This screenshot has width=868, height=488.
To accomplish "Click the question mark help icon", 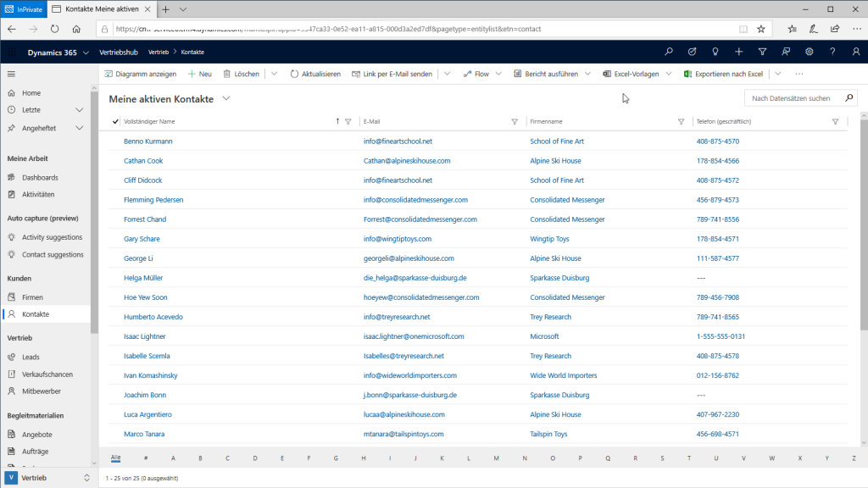I will (x=832, y=52).
